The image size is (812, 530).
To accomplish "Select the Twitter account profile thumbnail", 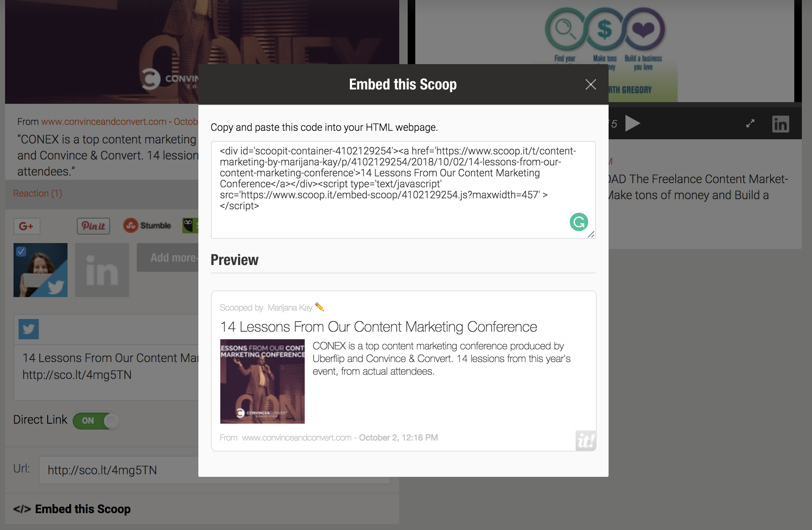I will click(x=41, y=270).
